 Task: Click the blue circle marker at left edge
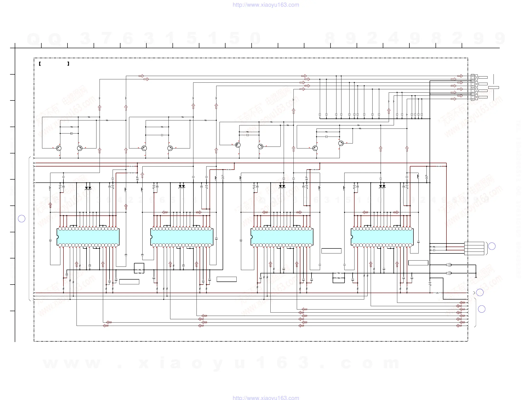(x=22, y=219)
